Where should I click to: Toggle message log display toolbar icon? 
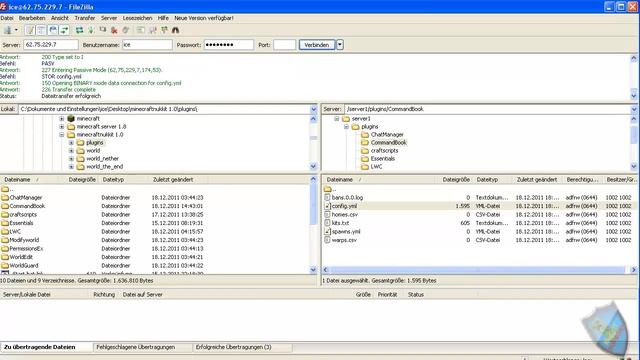click(x=30, y=30)
